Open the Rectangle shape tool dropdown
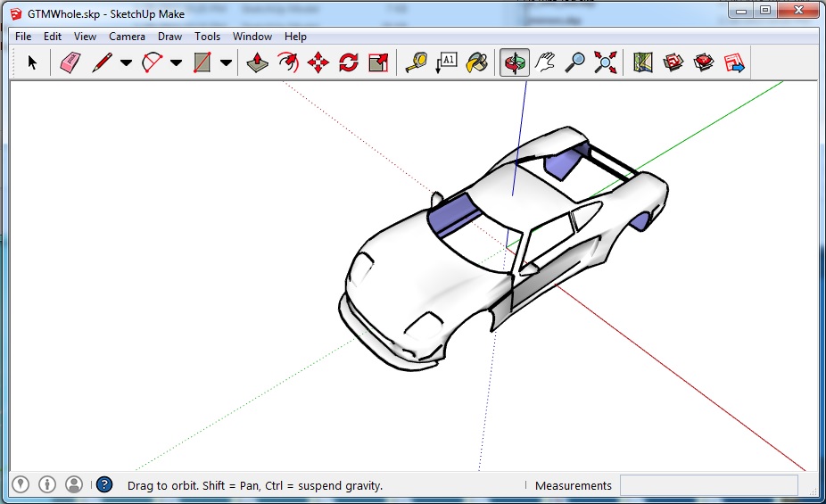Screen dimensions: 826x504 [x=226, y=62]
